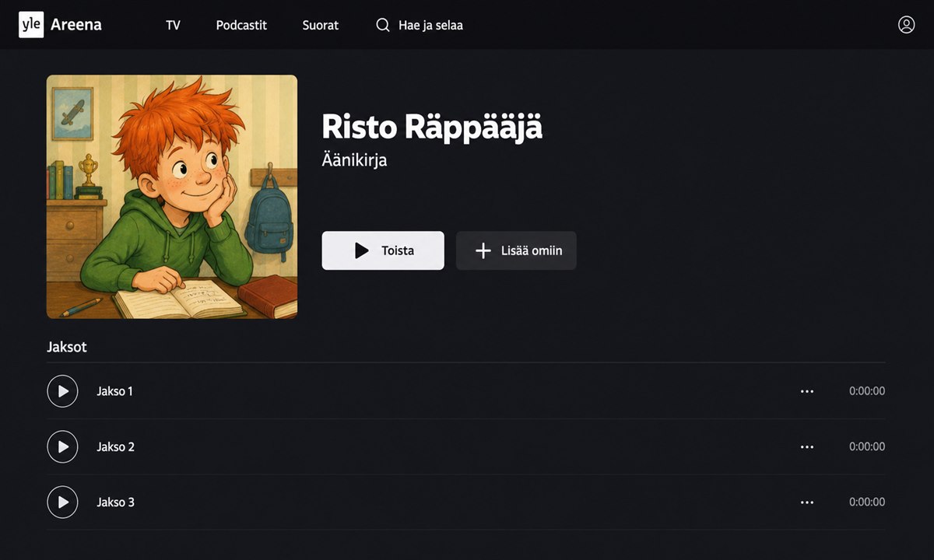Open more options for Jakso 1
The image size is (934, 560).
pos(807,391)
